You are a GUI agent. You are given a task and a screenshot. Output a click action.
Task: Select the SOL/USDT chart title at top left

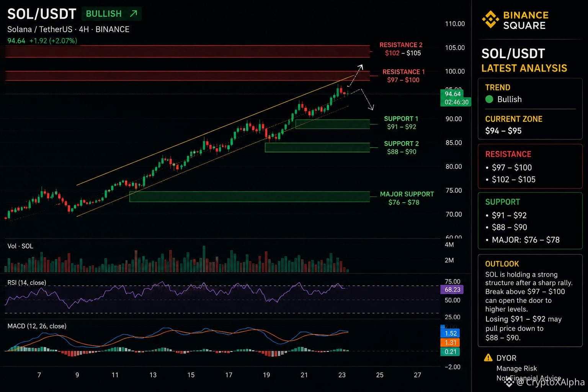coord(42,14)
